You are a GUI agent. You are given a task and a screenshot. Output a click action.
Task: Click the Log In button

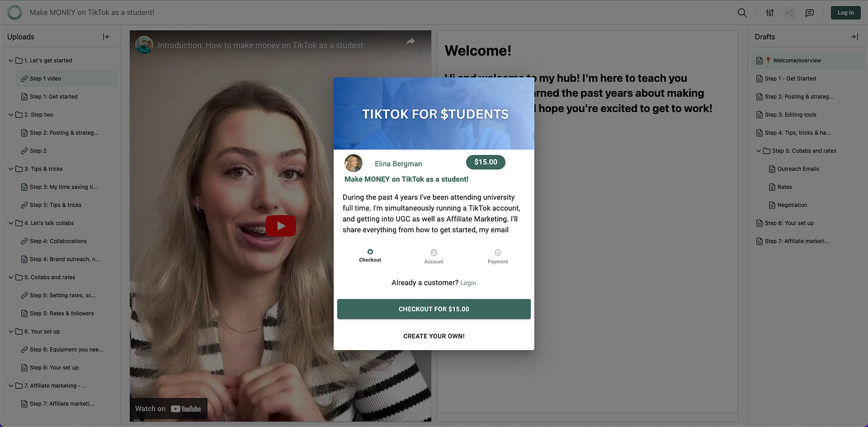pyautogui.click(x=845, y=13)
